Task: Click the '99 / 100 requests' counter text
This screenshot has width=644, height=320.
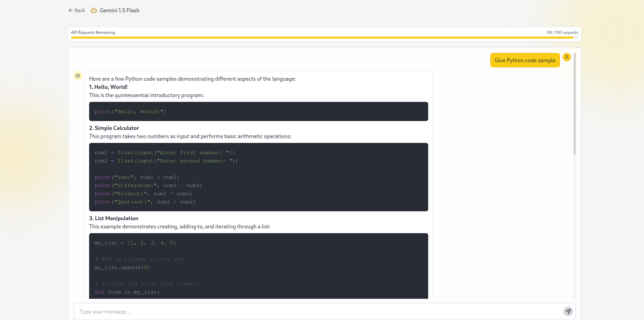Action: [x=562, y=32]
